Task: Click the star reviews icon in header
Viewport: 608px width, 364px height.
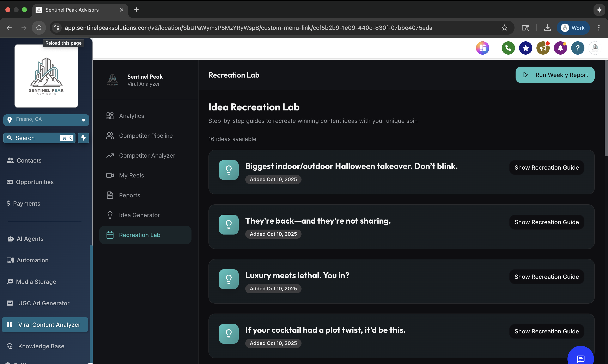Action: [x=525, y=48]
